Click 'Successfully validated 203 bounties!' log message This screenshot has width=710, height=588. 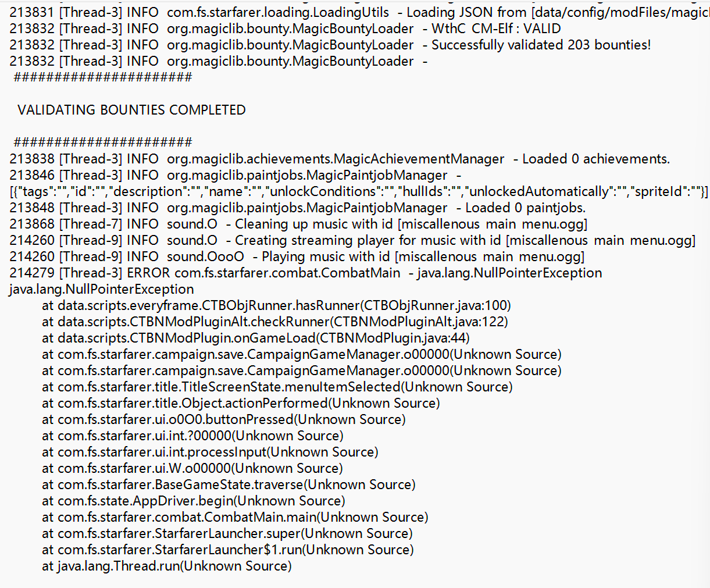click(x=541, y=45)
